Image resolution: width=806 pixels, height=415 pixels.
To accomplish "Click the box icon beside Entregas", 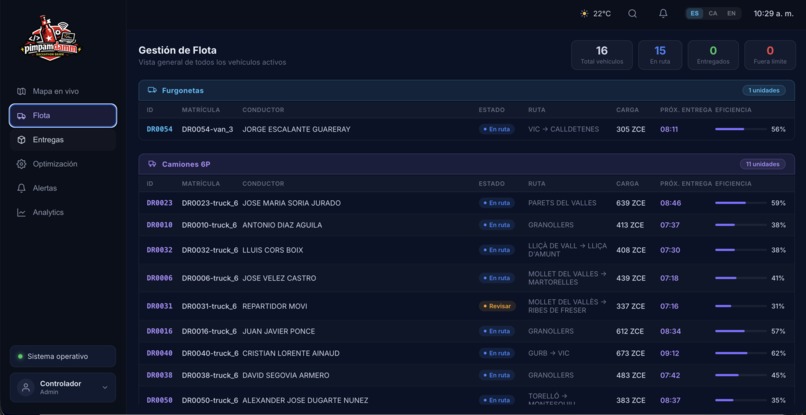I will 21,140.
